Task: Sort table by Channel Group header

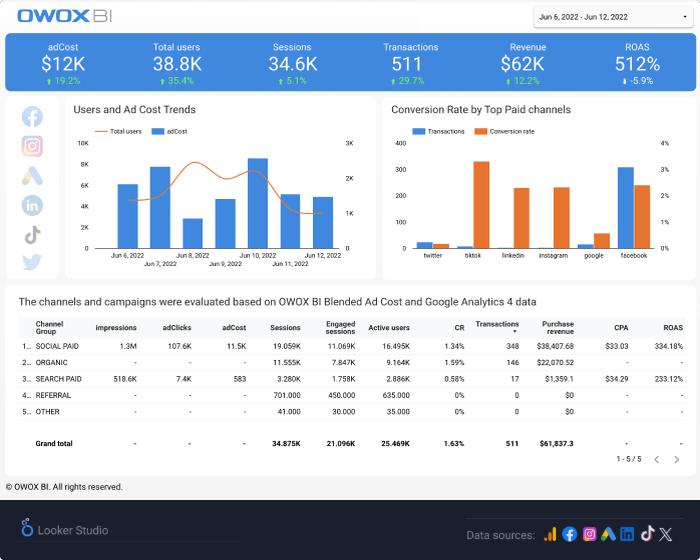Action: [49, 327]
